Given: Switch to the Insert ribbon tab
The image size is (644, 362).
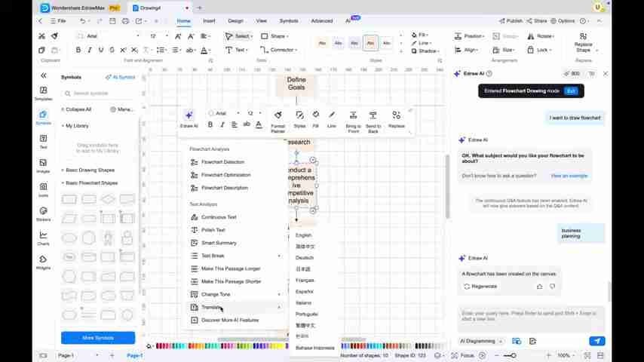Looking at the screenshot, I should pos(209,21).
